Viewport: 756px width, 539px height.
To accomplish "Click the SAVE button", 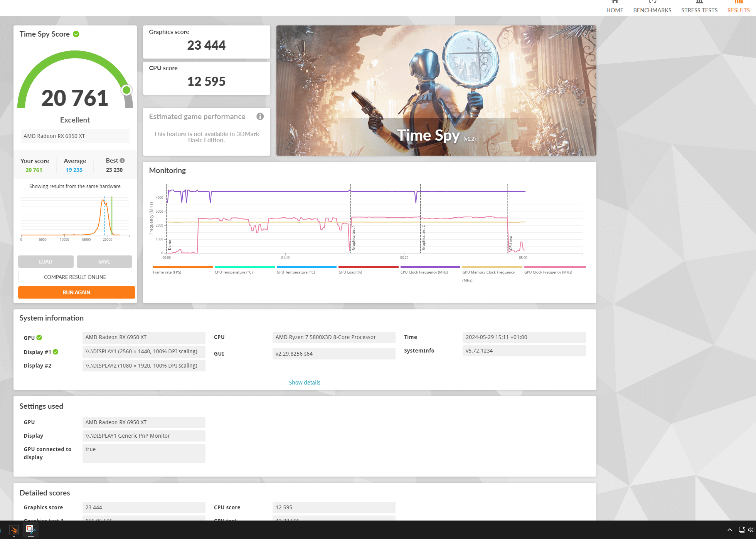I will tap(104, 262).
